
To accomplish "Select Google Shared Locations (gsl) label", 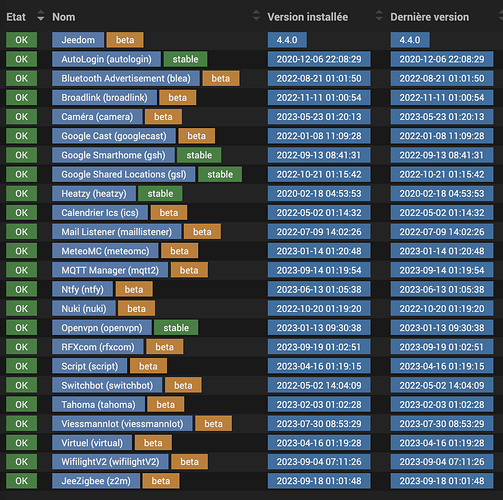I will [123, 174].
